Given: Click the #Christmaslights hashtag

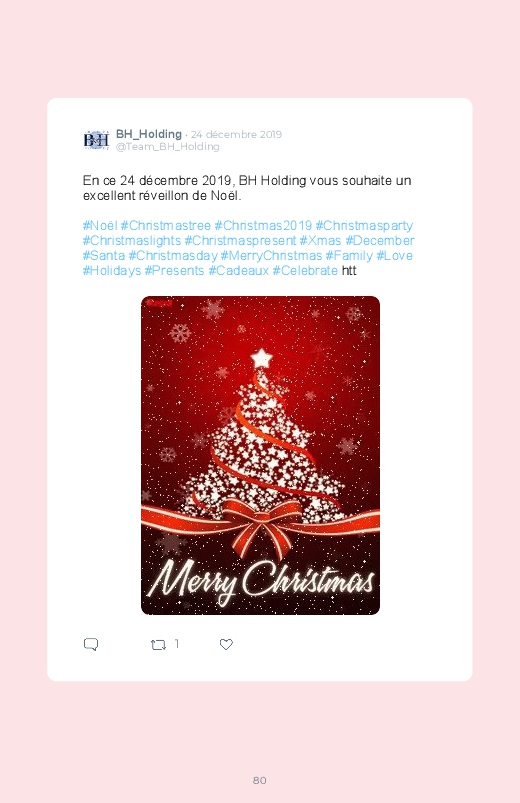Looking at the screenshot, I should (x=132, y=241).
